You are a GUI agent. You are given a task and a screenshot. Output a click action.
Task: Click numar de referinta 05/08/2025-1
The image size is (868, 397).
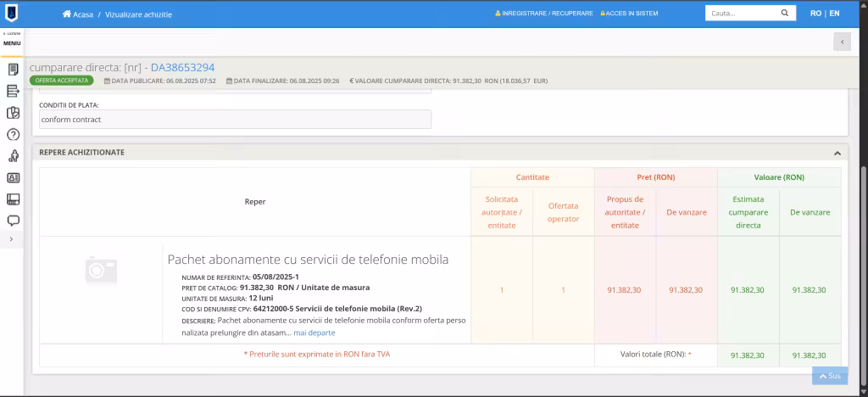[x=275, y=277]
